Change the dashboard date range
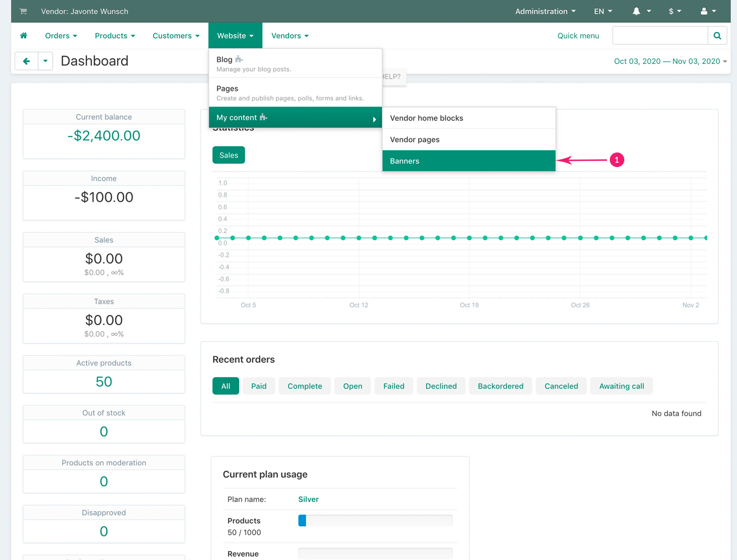 (x=670, y=61)
